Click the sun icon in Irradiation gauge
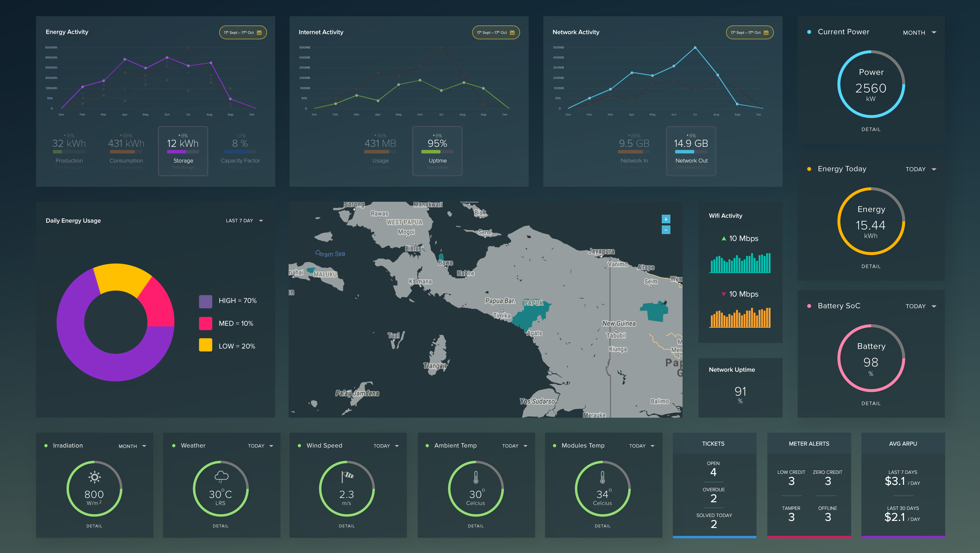 coord(94,477)
